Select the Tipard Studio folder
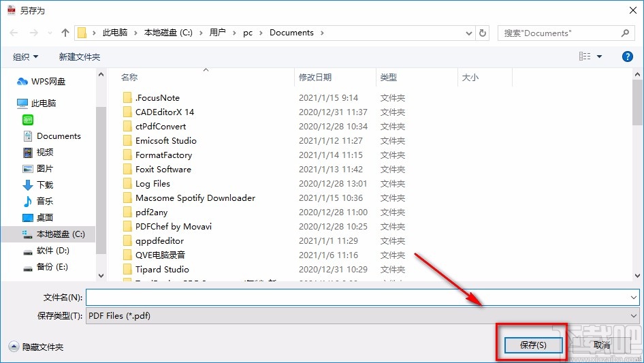Image resolution: width=644 pixels, height=363 pixels. 156,270
